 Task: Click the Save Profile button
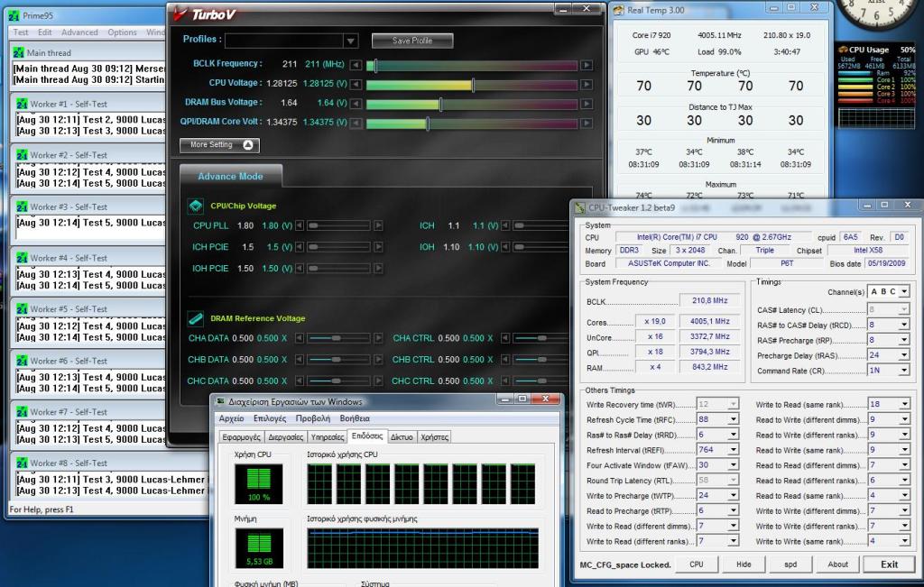(x=412, y=41)
